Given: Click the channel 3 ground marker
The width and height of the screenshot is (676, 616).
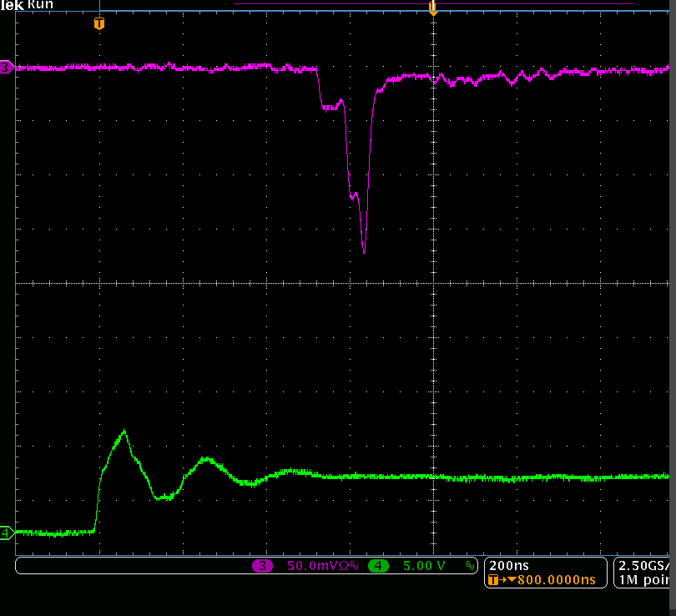Looking at the screenshot, I should point(7,68).
